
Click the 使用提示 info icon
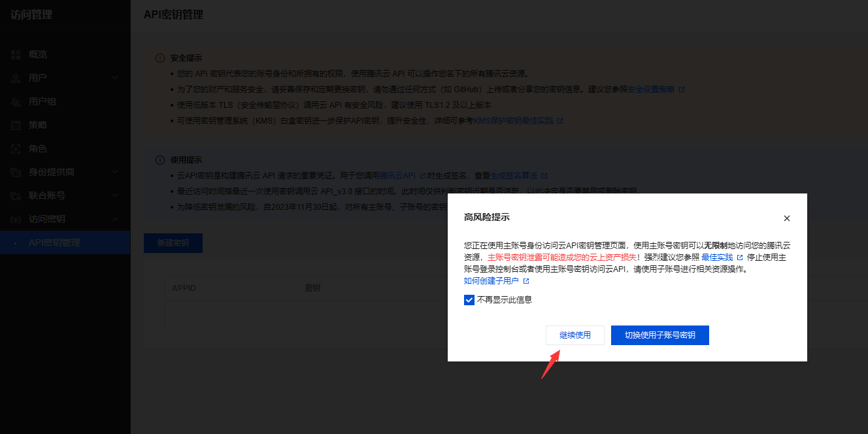click(x=159, y=160)
